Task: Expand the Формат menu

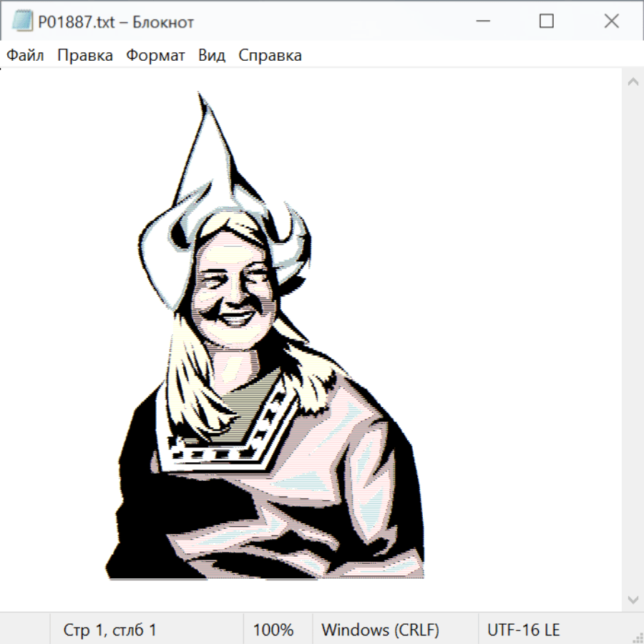Action: (x=155, y=56)
